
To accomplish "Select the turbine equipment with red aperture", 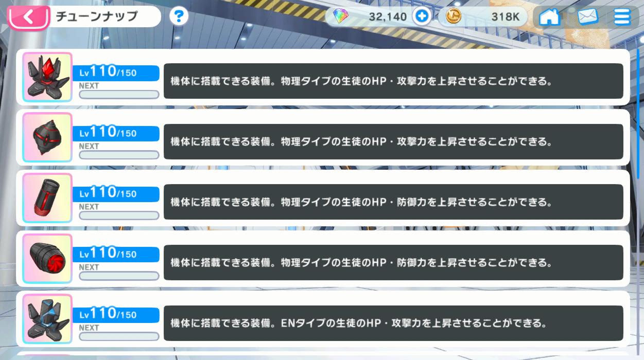I will 47,258.
